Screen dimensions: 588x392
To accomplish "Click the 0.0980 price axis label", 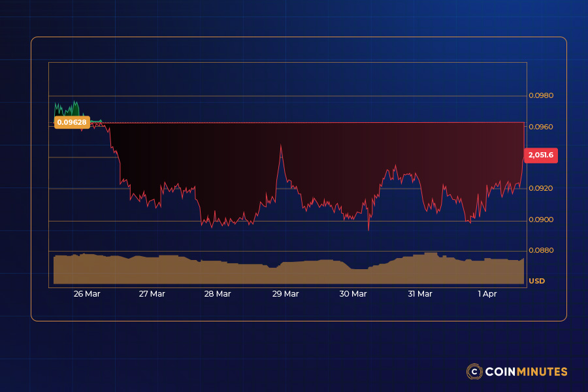I will click(x=541, y=95).
